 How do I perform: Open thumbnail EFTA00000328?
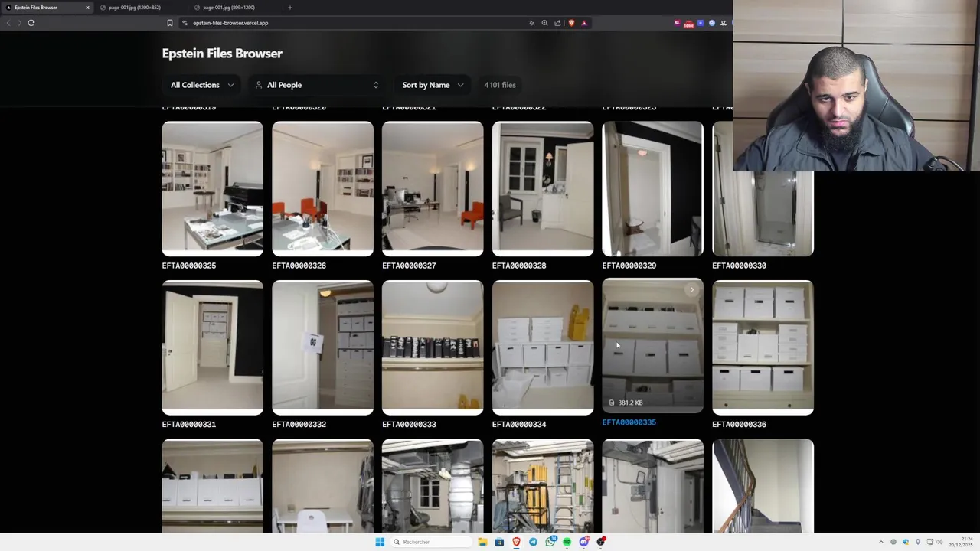(x=543, y=188)
